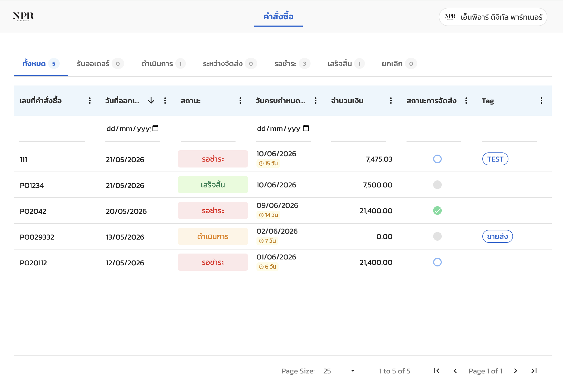Click the TEST tag chip

pos(495,159)
